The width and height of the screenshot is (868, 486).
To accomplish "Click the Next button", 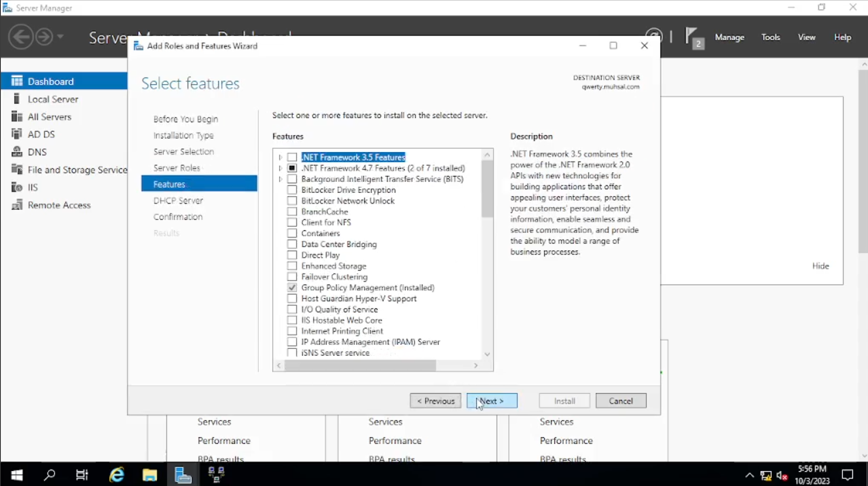I will point(492,401).
